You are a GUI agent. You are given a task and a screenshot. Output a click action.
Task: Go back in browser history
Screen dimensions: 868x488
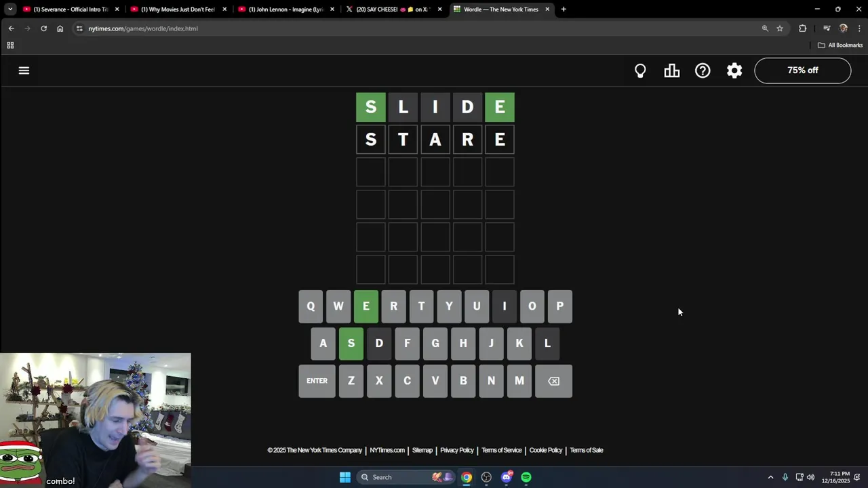point(11,28)
